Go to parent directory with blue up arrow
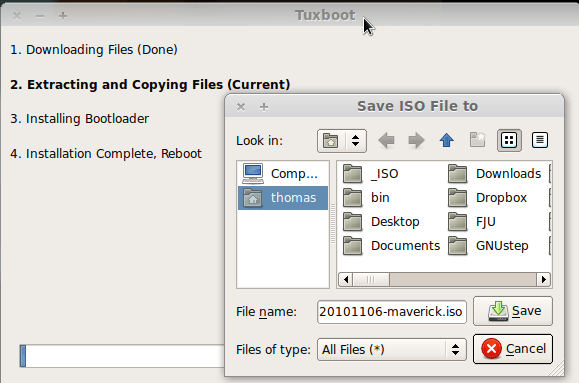579x383 pixels. (446, 140)
